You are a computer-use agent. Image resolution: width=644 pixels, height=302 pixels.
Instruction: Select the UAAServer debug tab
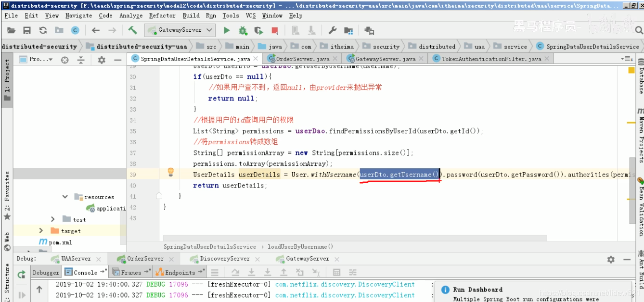[x=76, y=259]
